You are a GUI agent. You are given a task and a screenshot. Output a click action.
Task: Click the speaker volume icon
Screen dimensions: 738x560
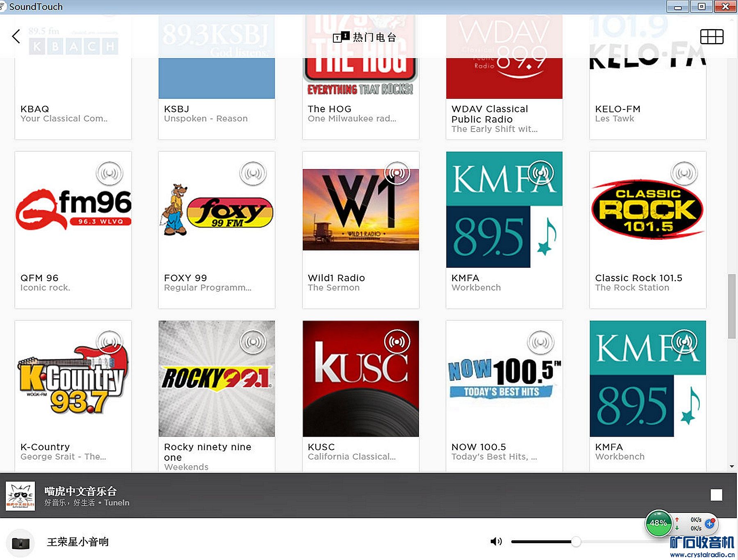coord(496,542)
